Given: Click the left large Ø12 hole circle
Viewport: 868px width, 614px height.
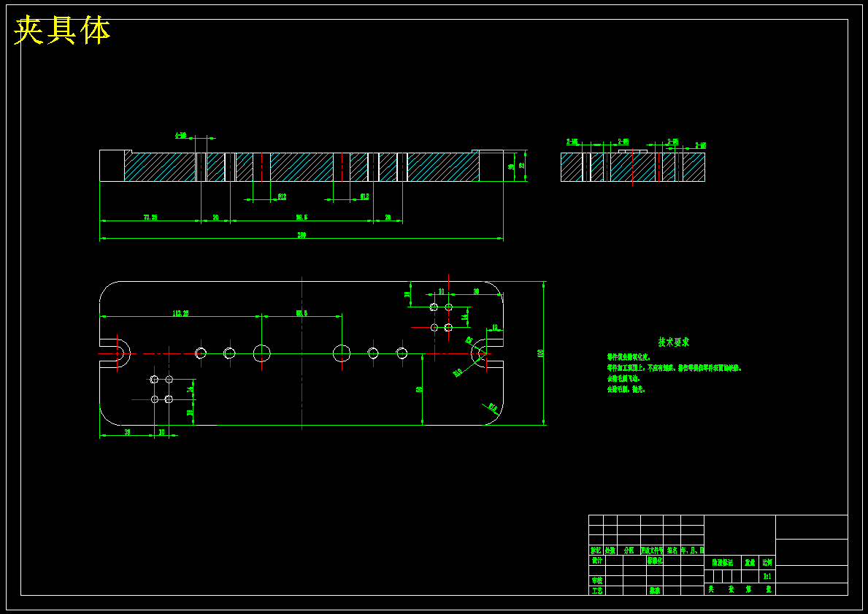Looking at the screenshot, I should pyautogui.click(x=262, y=353).
